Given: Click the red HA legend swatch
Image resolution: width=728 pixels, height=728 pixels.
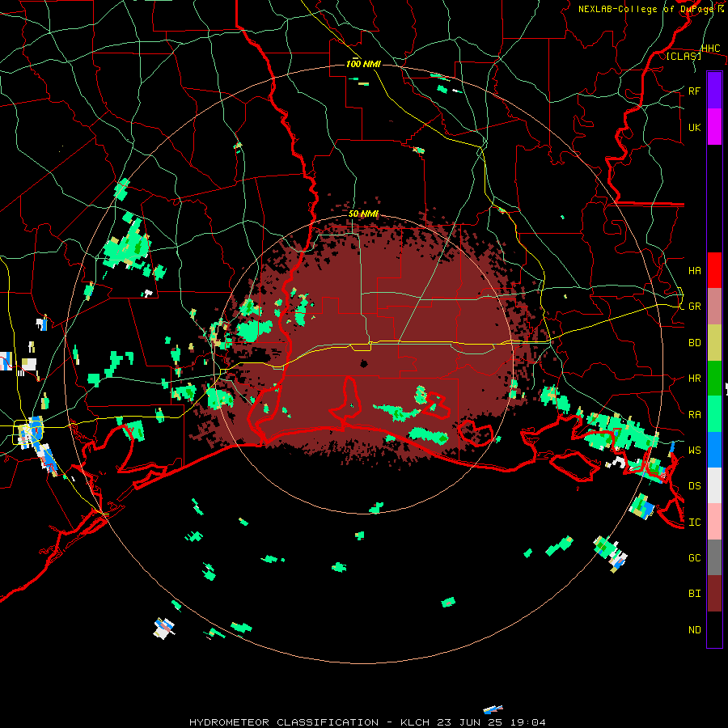Looking at the screenshot, I should tap(714, 270).
